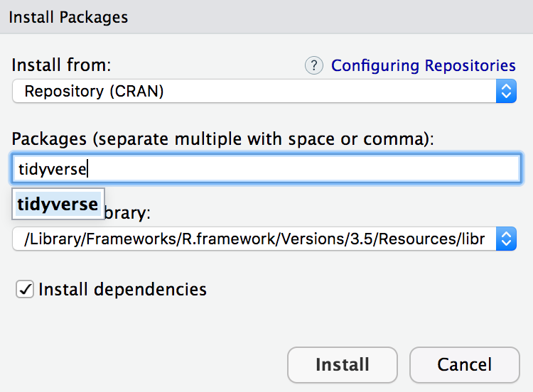Screen dimensions: 533x392
Task: Uncheck the Install dependencies checkbox
Action: pyautogui.click(x=25, y=290)
